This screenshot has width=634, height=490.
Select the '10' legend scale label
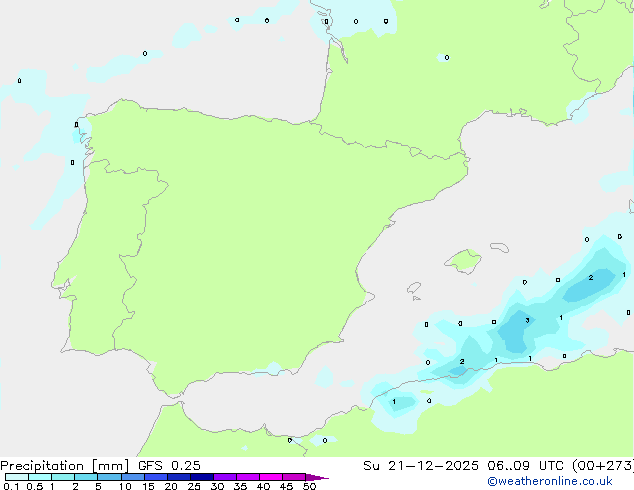[x=125, y=486]
